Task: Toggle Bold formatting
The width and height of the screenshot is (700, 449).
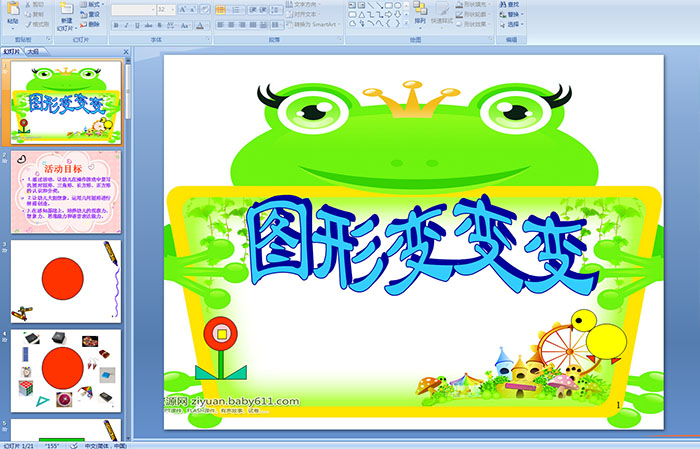Action: [x=116, y=25]
